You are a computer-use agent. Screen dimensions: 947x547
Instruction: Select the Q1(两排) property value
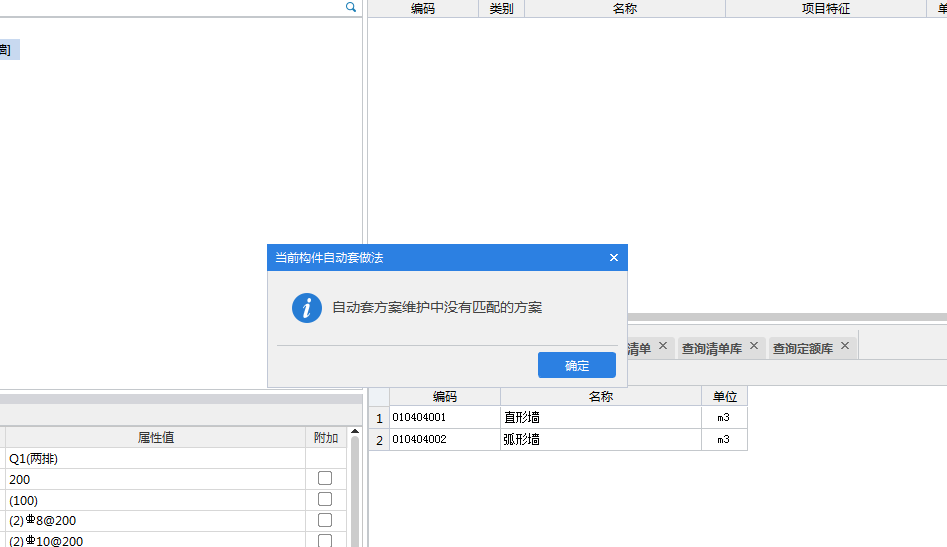click(155, 458)
